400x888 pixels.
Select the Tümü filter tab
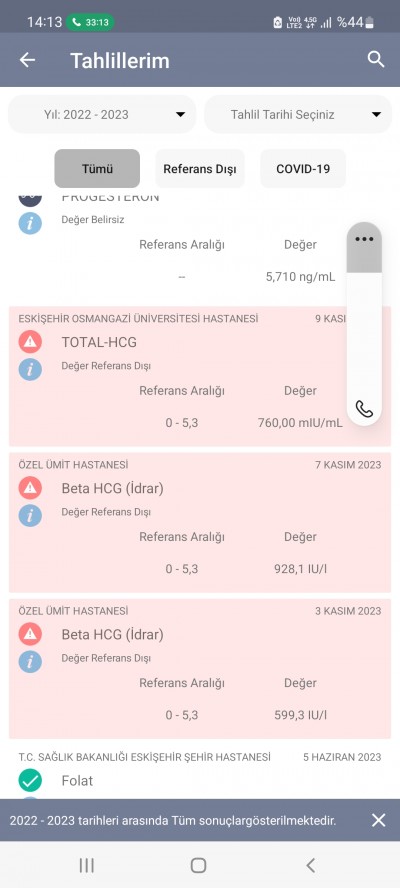pyautogui.click(x=97, y=169)
